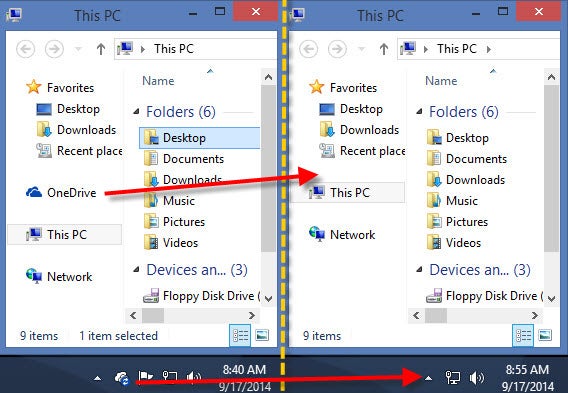Viewport: 568px width, 393px height.
Task: Select Floppy Disk Drive in left window
Action: pos(201,296)
